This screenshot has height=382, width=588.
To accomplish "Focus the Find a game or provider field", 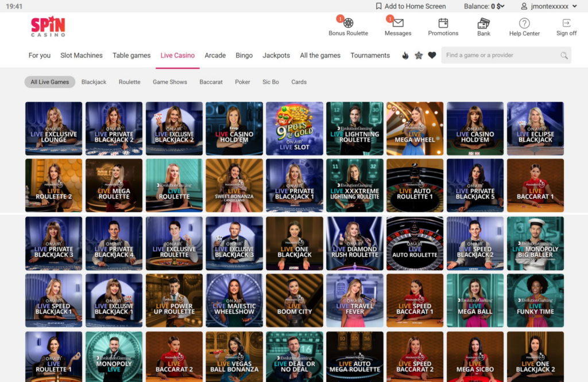I will pyautogui.click(x=506, y=55).
